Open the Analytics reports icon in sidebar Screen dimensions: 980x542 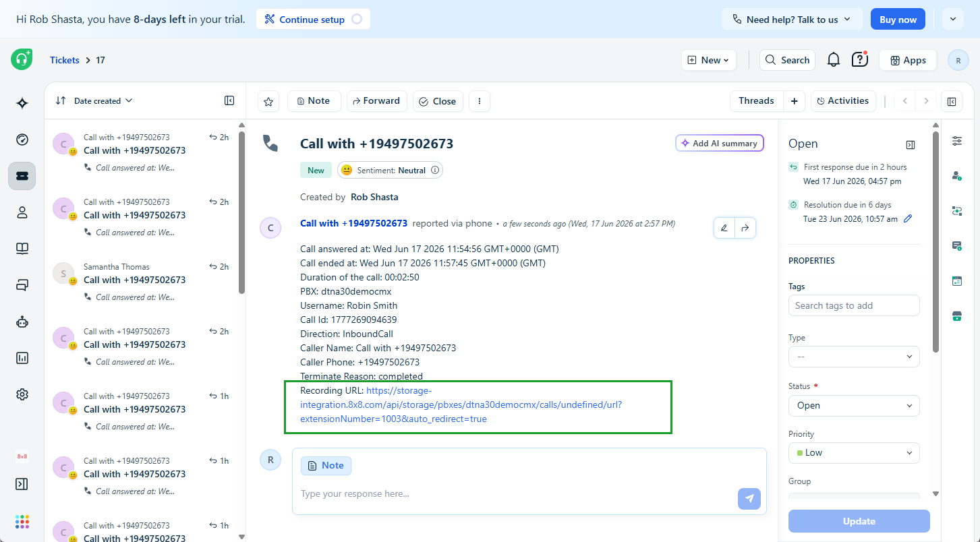pos(22,358)
